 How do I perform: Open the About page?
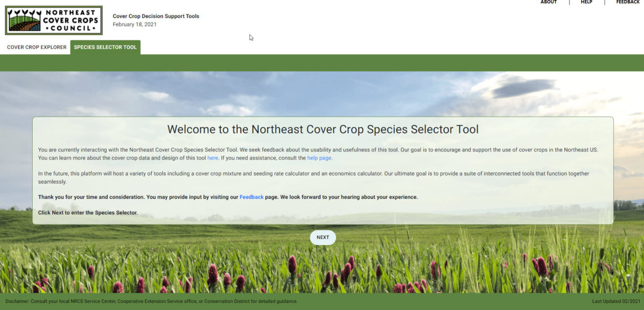click(x=548, y=2)
